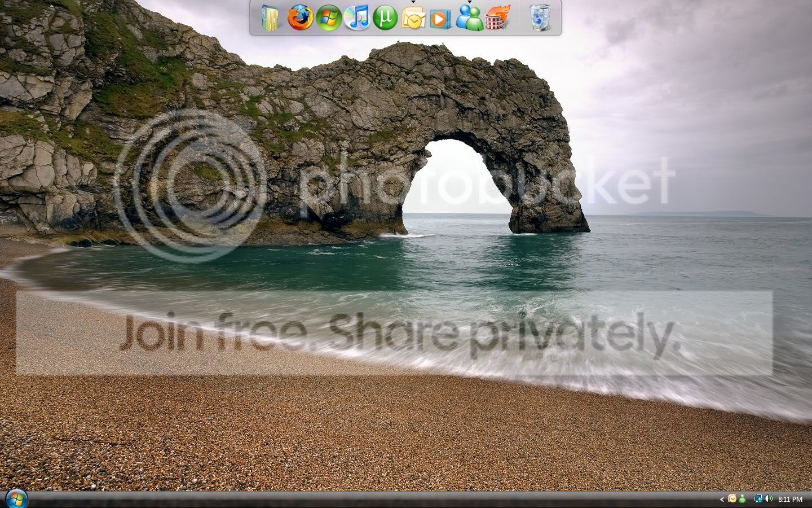Open the Windows Start menu orb
This screenshot has width=812, height=508.
click(x=17, y=499)
